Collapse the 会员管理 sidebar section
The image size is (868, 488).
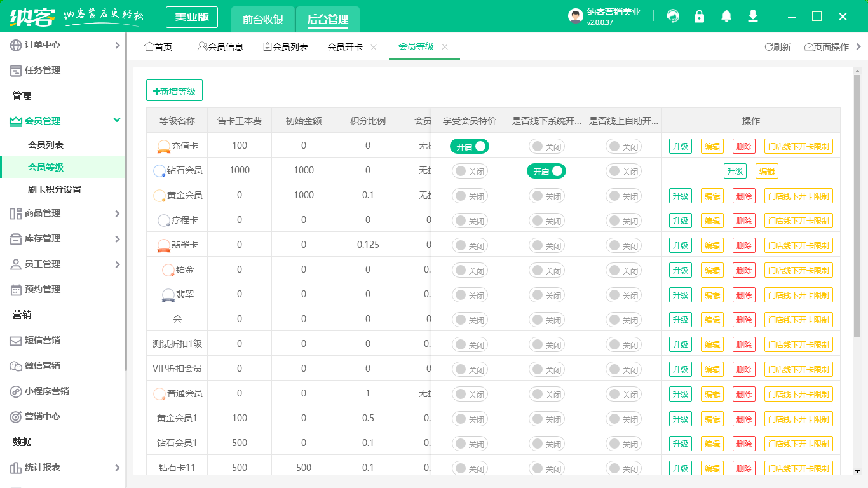pos(116,121)
